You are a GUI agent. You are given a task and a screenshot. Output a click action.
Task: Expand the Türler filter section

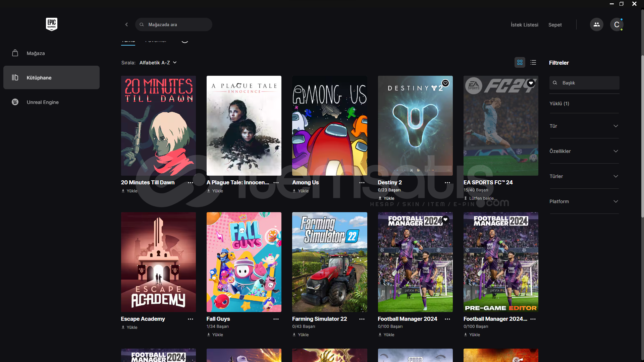584,176
